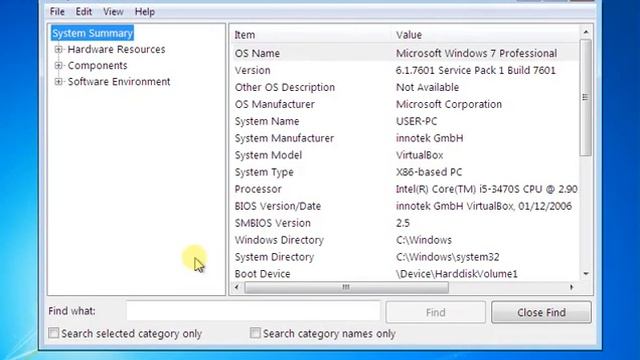Select System Summary in the tree
Viewport: 640px width, 360px height.
92,33
